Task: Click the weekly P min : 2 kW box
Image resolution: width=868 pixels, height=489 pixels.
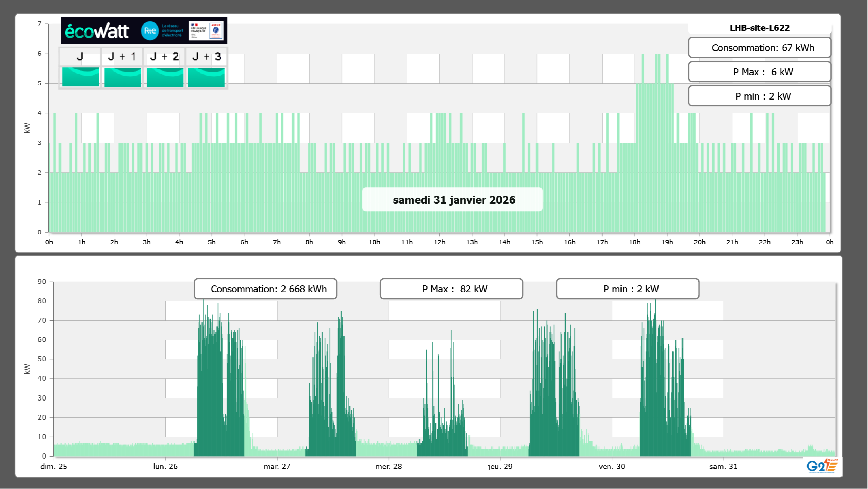Action: [627, 289]
